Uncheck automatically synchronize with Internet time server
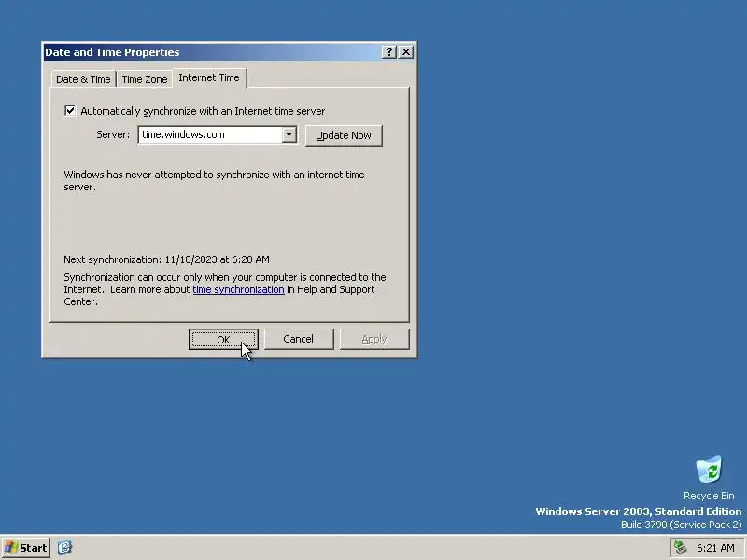747x560 pixels. tap(70, 111)
